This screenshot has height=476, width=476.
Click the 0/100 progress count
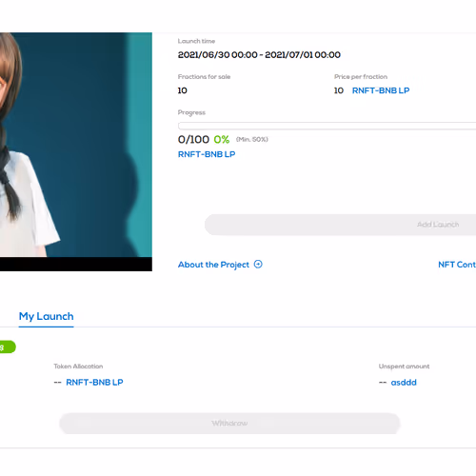(x=193, y=139)
